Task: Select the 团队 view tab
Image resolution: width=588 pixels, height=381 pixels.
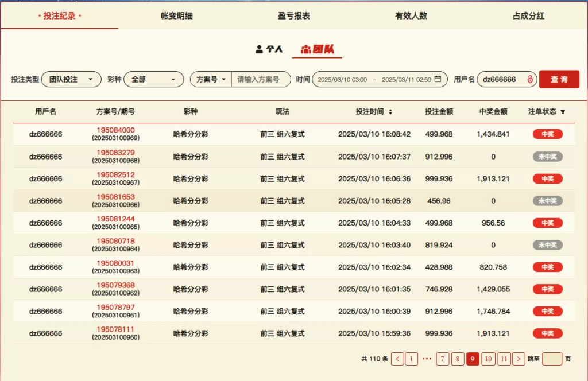Action: click(317, 49)
